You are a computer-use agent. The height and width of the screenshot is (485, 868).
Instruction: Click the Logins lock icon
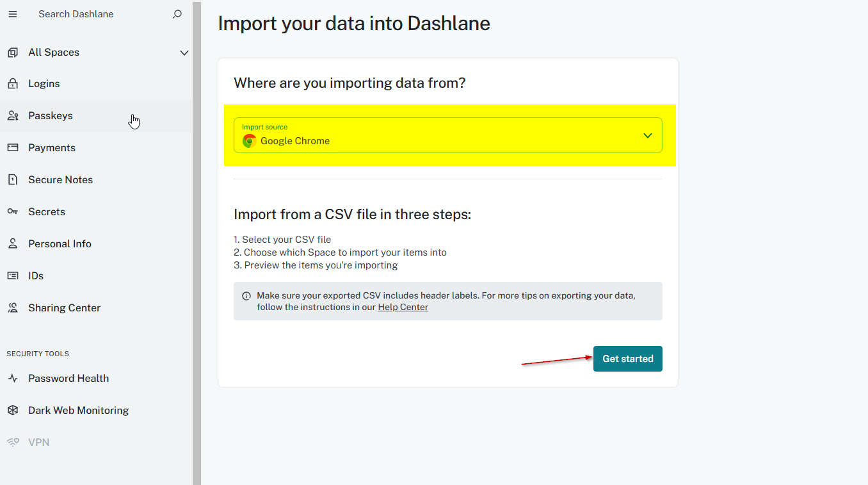coord(13,84)
